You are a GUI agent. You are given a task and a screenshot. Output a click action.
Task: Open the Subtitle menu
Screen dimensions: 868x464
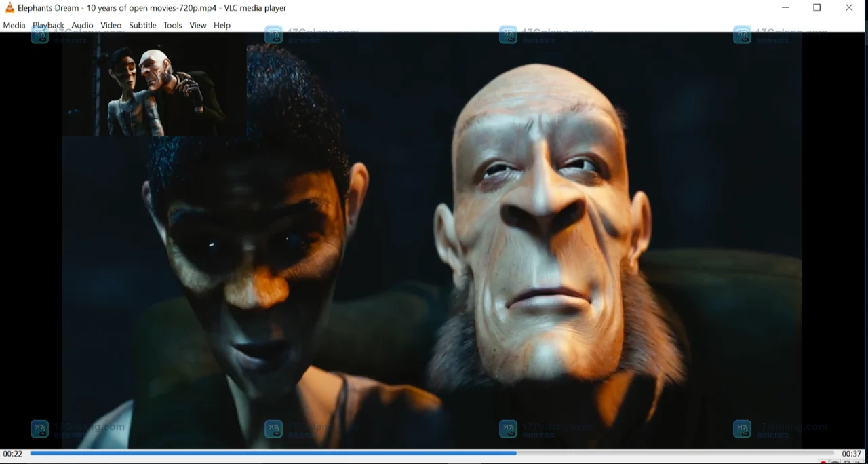(x=142, y=25)
